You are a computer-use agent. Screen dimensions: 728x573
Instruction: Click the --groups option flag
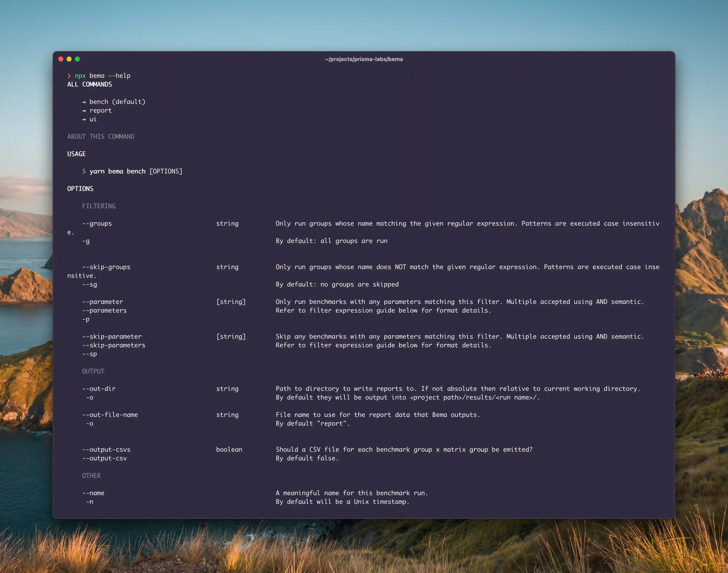point(97,223)
